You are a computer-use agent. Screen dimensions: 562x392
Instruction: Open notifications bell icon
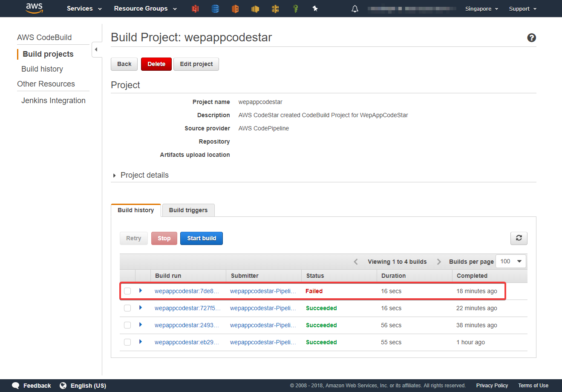[355, 9]
